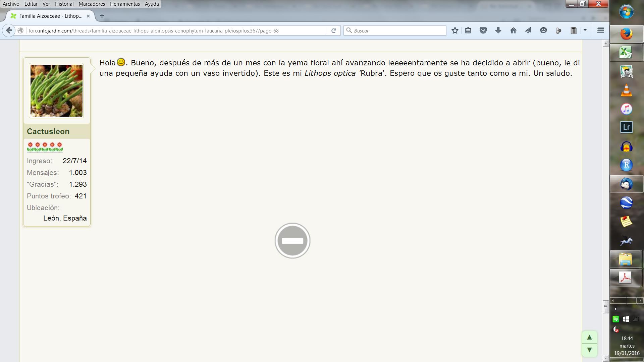Viewport: 644px width, 362px height.
Task: Click the Buscar search field
Action: pos(395,31)
